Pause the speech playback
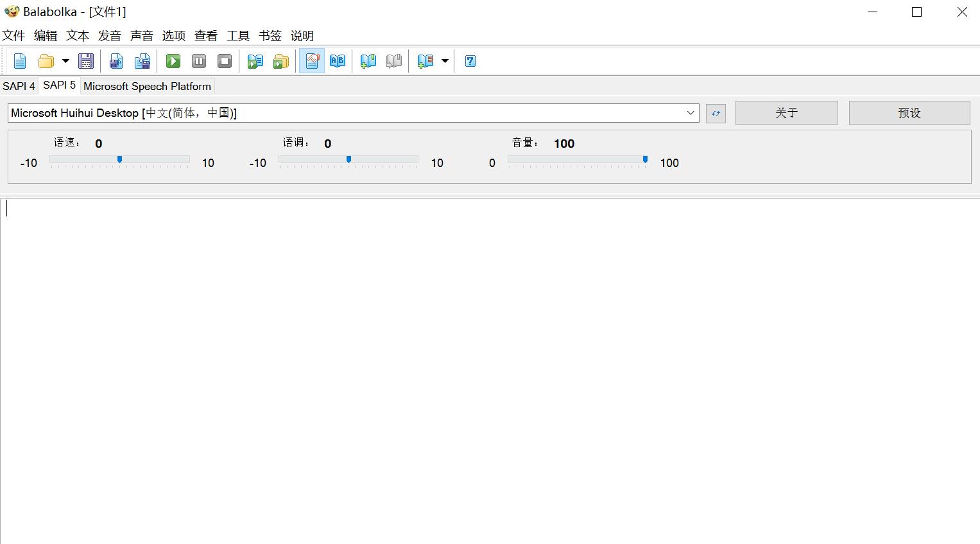980x544 pixels. point(199,61)
